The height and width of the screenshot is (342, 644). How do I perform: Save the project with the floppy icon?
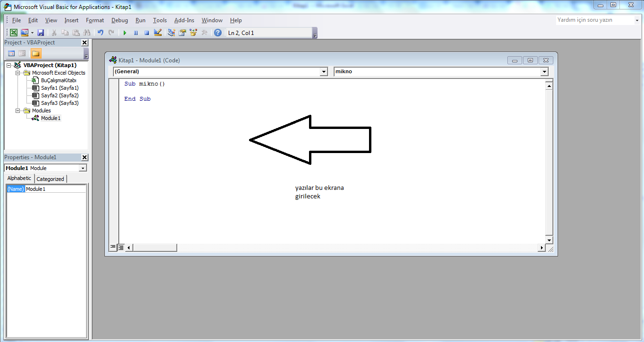[41, 33]
